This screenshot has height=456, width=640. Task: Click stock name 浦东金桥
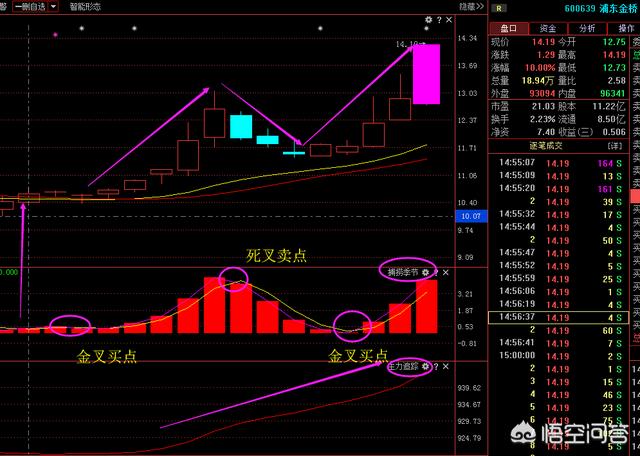click(x=618, y=9)
